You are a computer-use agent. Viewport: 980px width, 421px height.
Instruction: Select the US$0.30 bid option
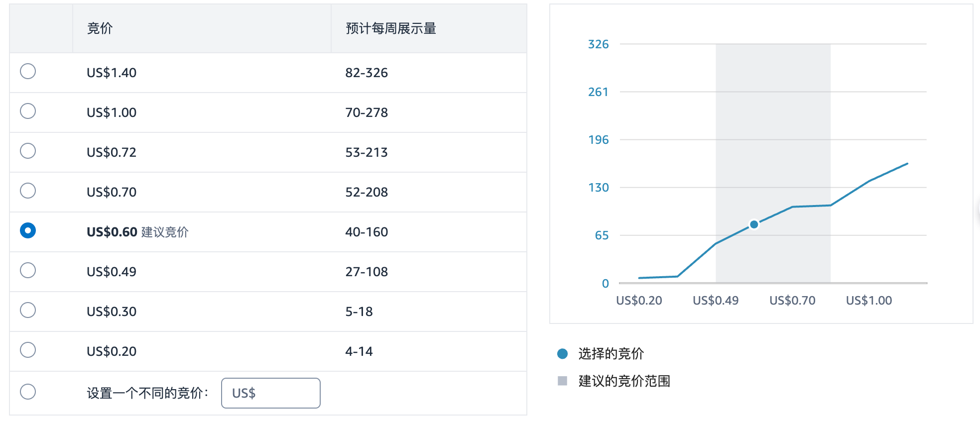pyautogui.click(x=28, y=310)
